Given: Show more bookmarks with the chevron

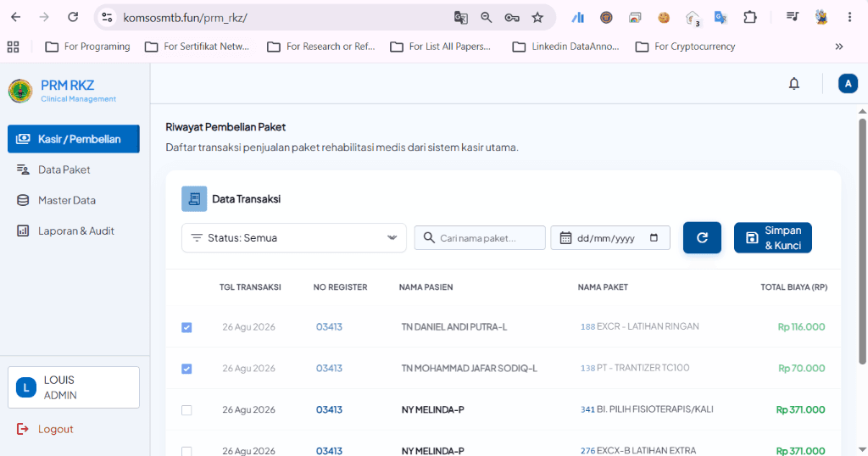Looking at the screenshot, I should (x=839, y=47).
